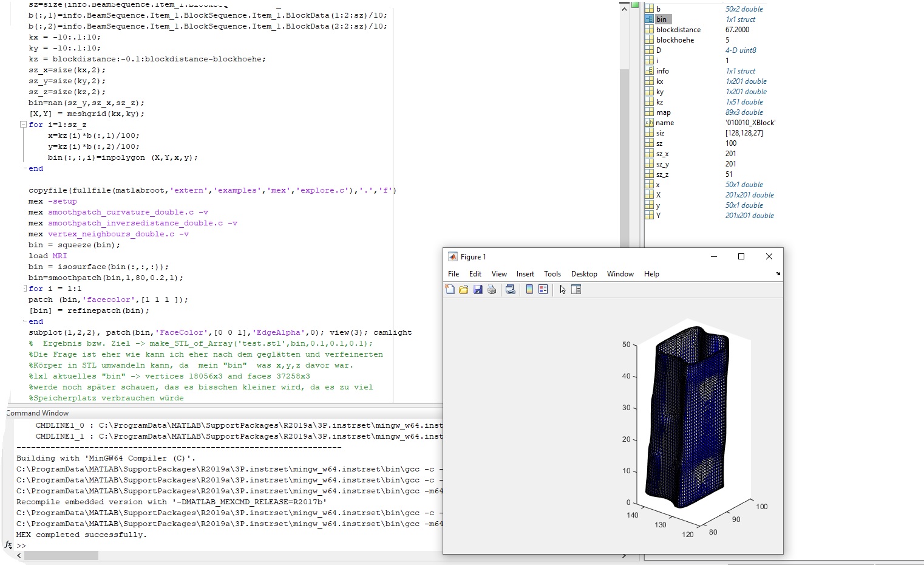
Task: Toggle the Insert Legend button
Action: coord(543,290)
